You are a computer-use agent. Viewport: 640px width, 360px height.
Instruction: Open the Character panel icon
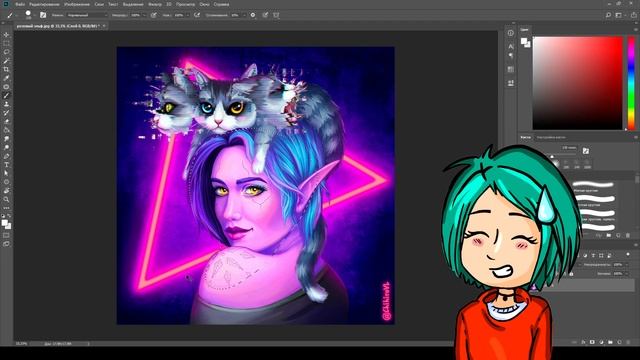(511, 47)
